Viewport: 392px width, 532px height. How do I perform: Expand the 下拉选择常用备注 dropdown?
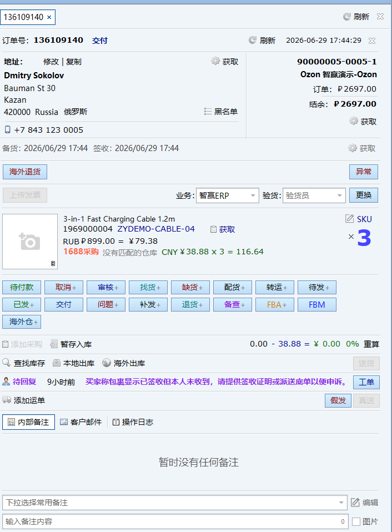click(x=175, y=503)
